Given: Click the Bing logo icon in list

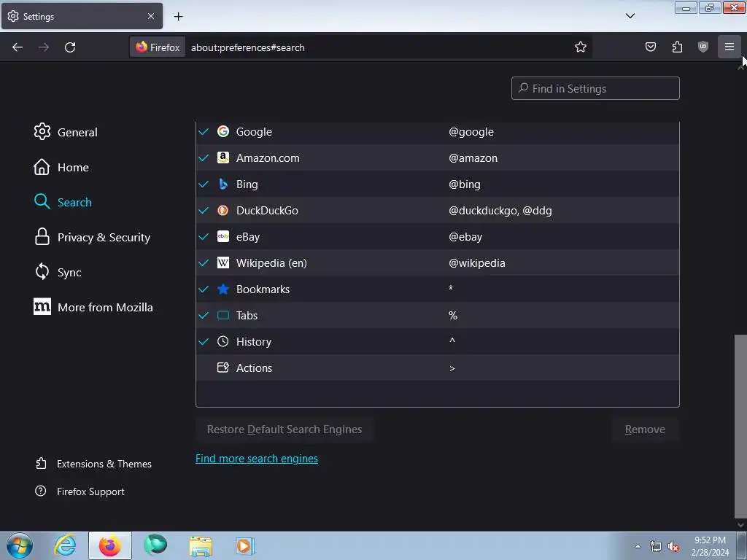Looking at the screenshot, I should (x=223, y=184).
